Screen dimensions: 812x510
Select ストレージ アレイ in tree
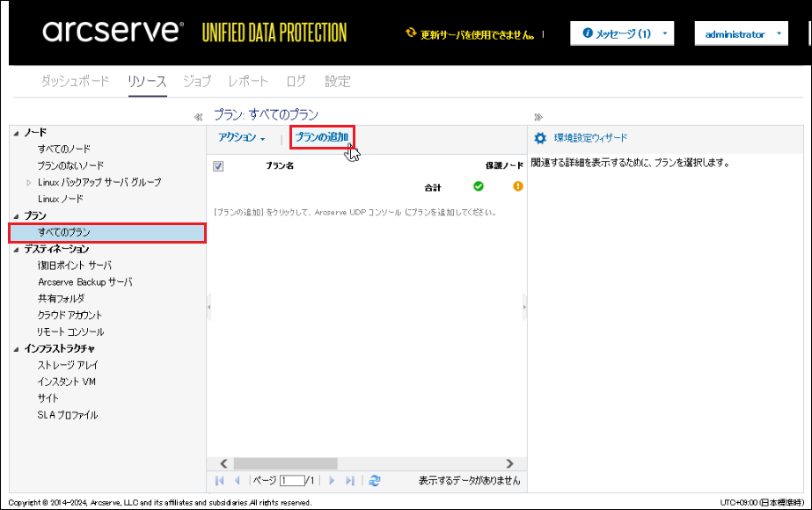68,365
